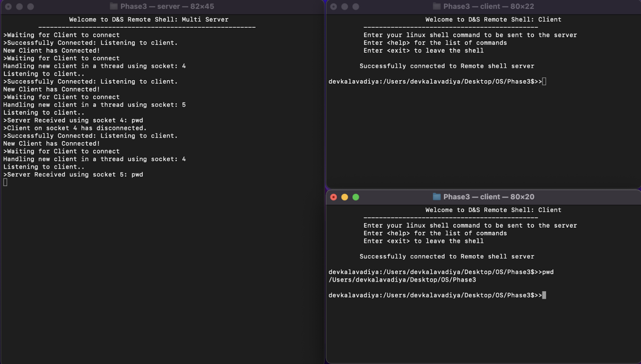Zoom the Phase3 server terminal window
This screenshot has height=364, width=641.
[x=30, y=7]
